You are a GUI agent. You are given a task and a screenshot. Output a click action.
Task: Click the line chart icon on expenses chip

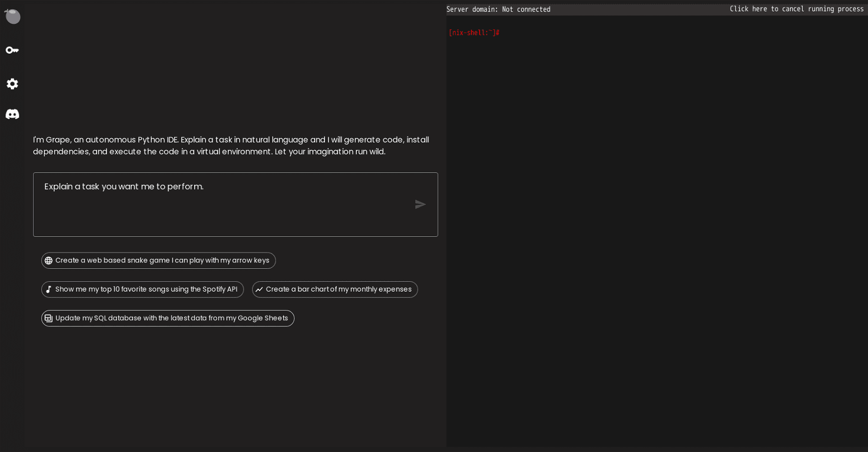pyautogui.click(x=259, y=289)
